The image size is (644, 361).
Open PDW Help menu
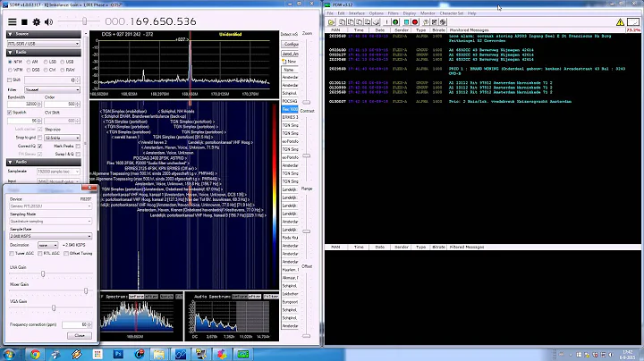[471, 13]
